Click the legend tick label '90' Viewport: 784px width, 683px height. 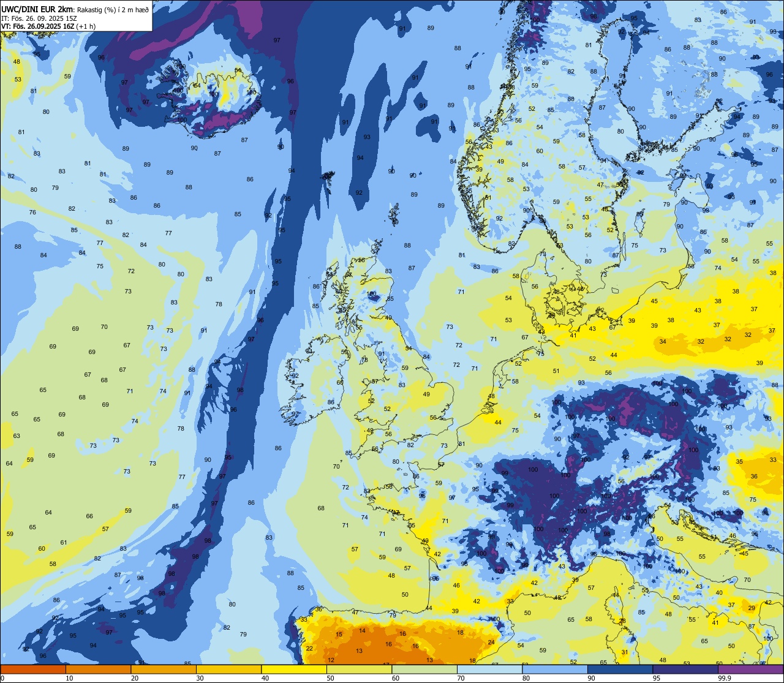point(591,678)
